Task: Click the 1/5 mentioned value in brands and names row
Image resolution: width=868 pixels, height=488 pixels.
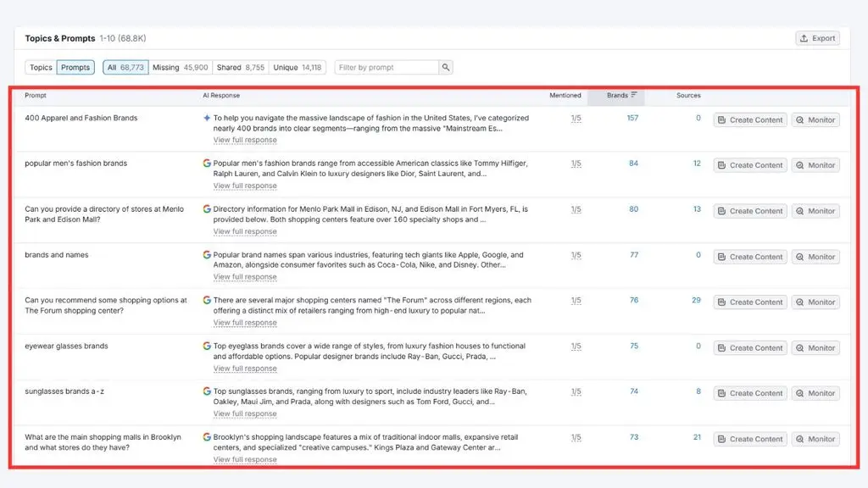Action: pyautogui.click(x=576, y=255)
